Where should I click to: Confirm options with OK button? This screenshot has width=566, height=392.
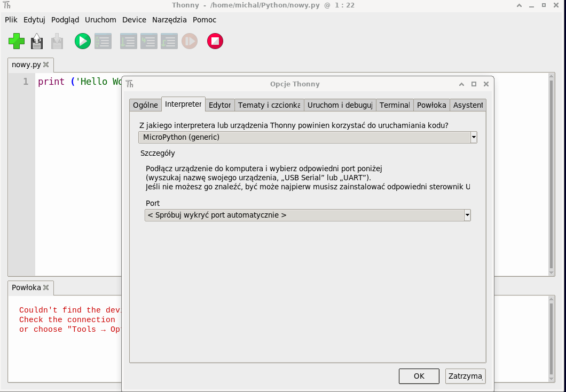point(419,376)
